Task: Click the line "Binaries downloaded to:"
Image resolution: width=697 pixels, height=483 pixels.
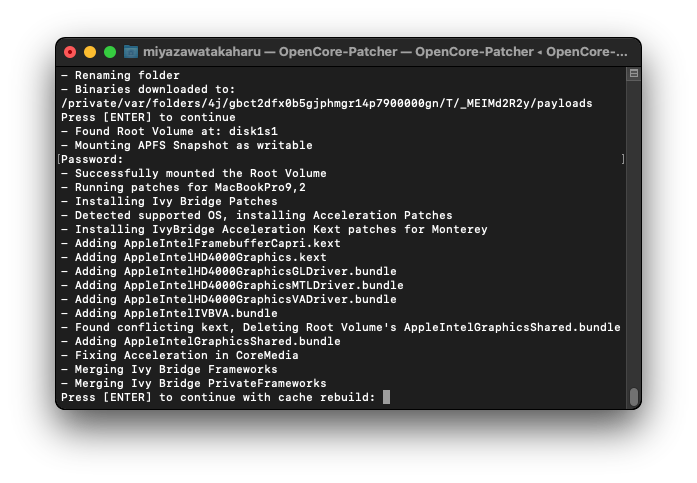Action: point(148,89)
